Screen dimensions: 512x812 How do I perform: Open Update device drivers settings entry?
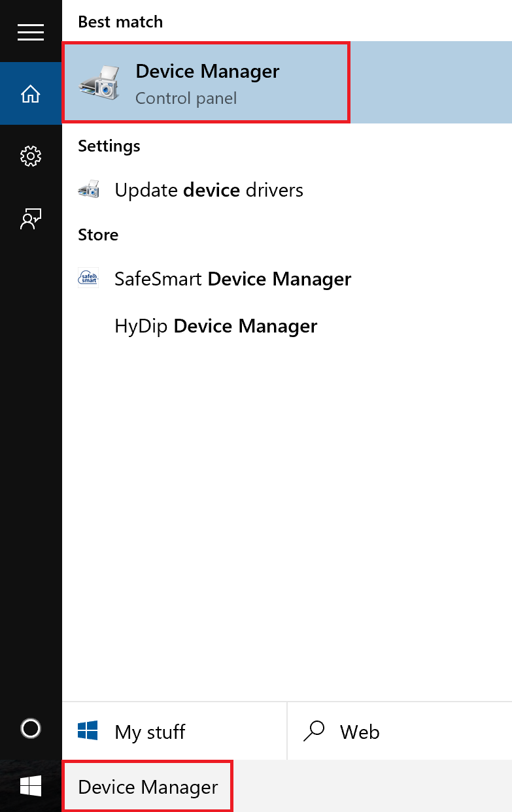coord(209,189)
